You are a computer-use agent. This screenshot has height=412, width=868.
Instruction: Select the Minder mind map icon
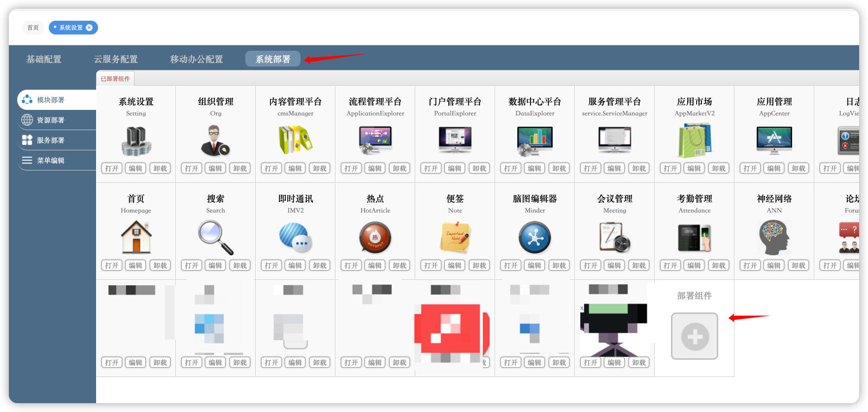[534, 237]
